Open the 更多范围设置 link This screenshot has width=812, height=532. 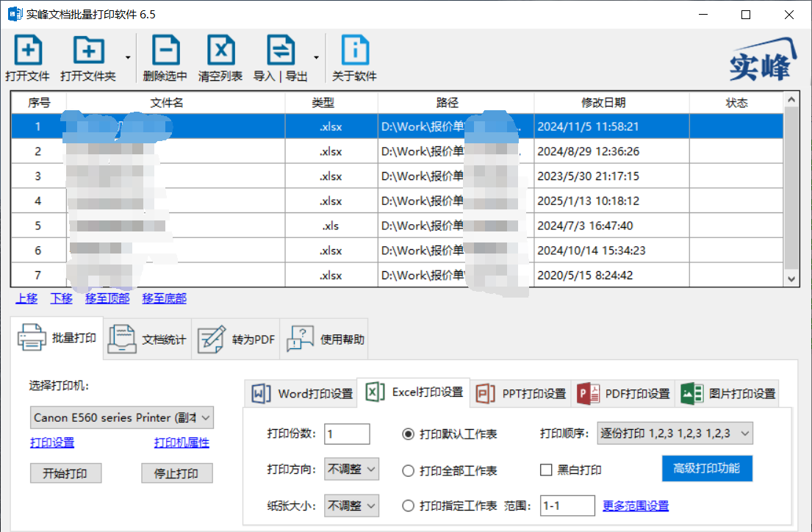click(x=636, y=506)
